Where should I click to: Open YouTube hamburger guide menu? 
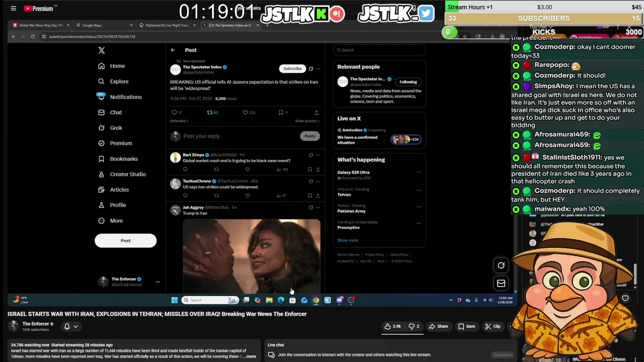click(x=13, y=8)
